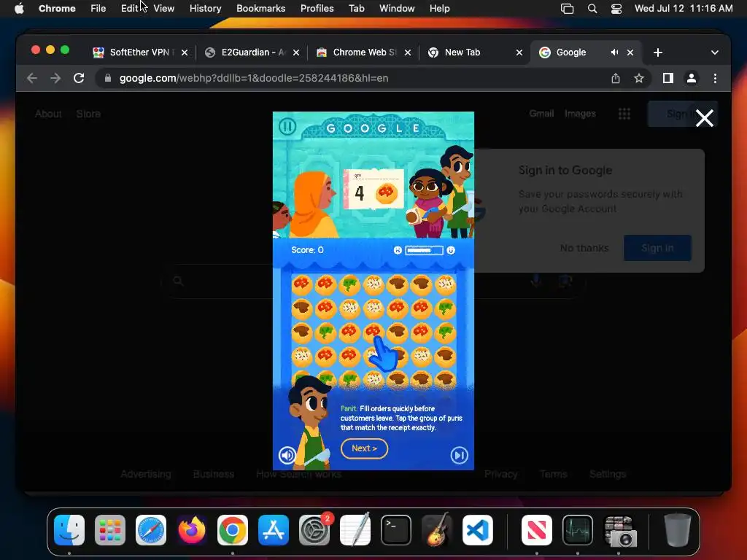This screenshot has height=560, width=747.
Task: Expand the tab search dropdown chevron
Action: point(715,52)
